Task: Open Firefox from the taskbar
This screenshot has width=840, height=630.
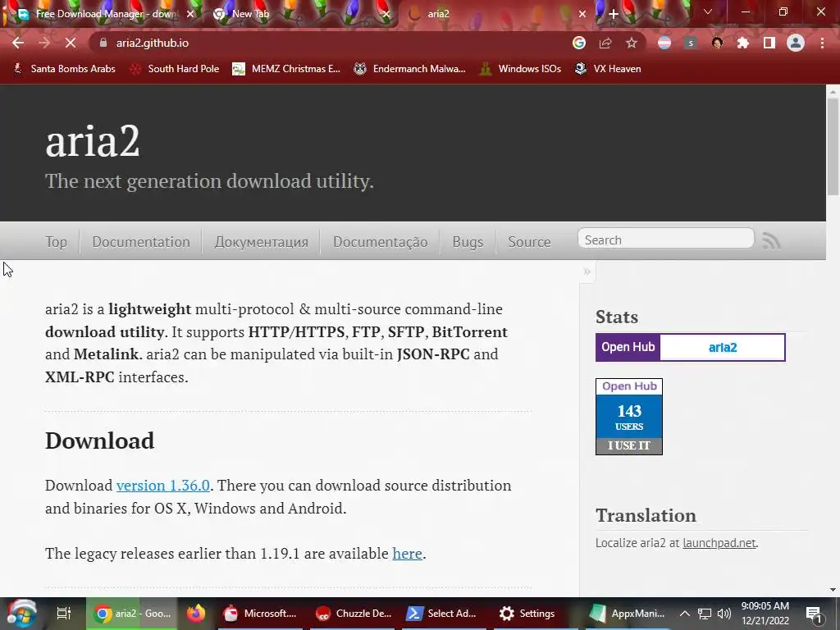Action: [x=196, y=614]
